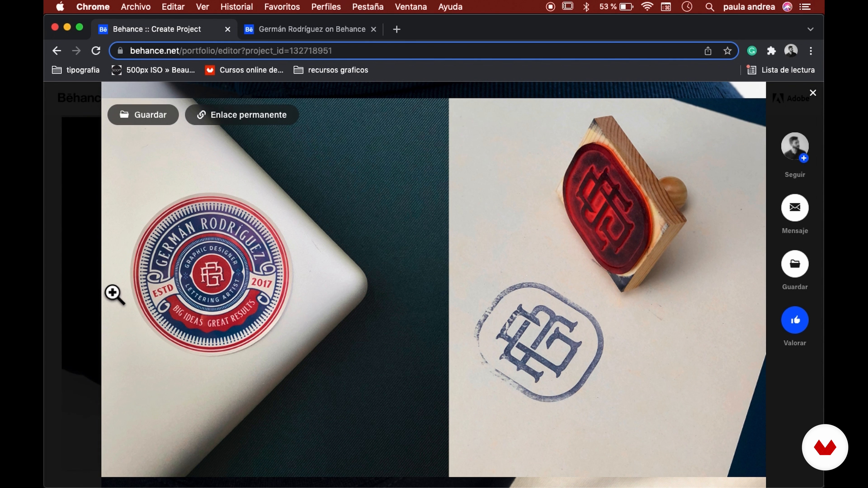Open the Ventana menu
The width and height of the screenshot is (868, 488).
coord(410,7)
